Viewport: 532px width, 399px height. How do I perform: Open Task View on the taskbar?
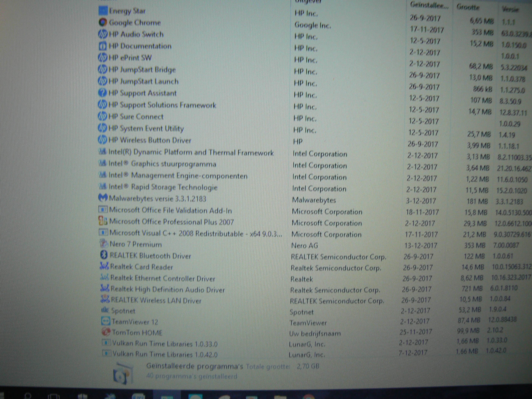[54, 396]
